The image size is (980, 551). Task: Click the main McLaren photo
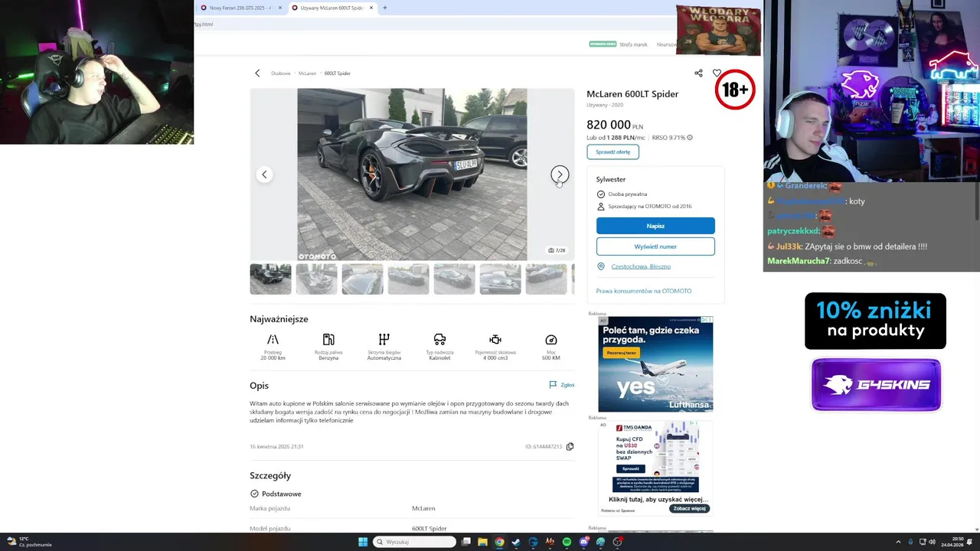(x=412, y=174)
